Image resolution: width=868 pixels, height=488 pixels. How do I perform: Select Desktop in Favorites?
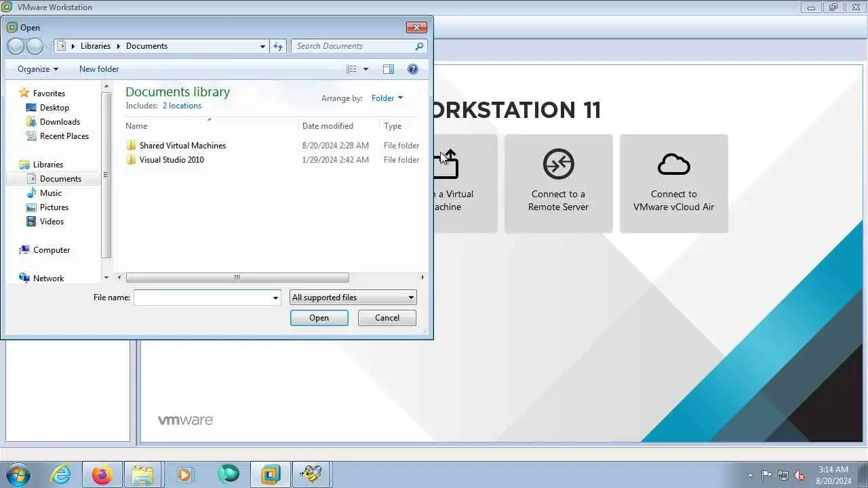click(54, 108)
